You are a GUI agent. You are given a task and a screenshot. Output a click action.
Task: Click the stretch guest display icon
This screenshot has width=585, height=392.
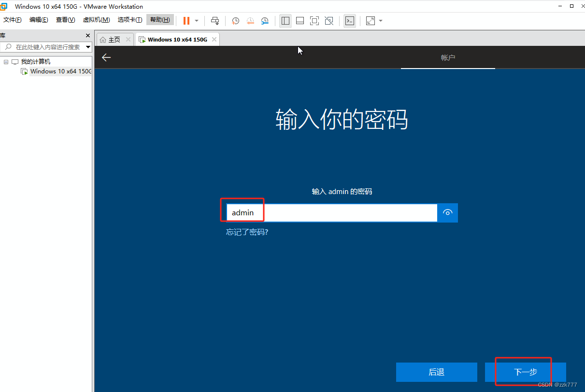[371, 21]
